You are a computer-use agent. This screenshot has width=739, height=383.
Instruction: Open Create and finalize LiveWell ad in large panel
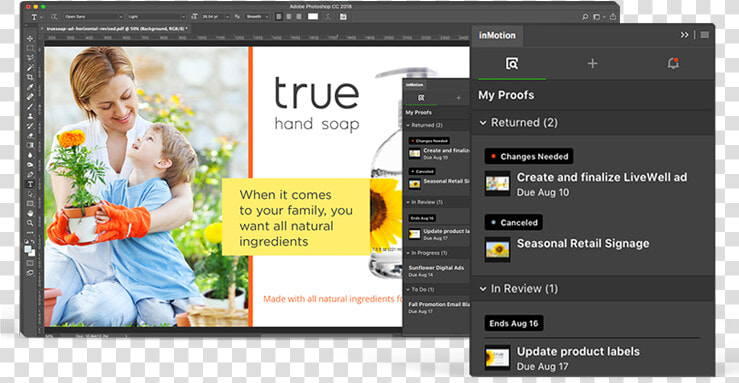coord(602,177)
